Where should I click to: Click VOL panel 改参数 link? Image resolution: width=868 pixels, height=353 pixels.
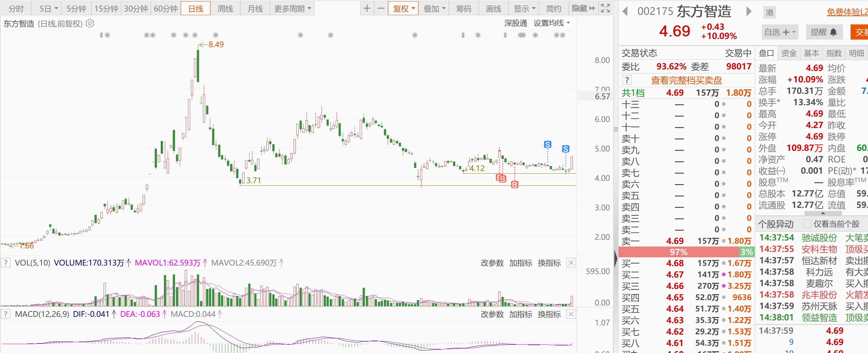[x=492, y=263]
